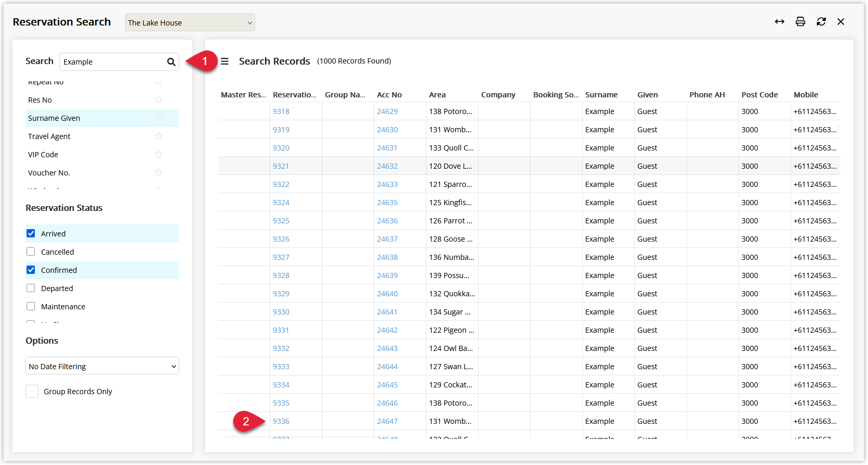Sort by Surname column header
This screenshot has width=868, height=465.
[601, 95]
